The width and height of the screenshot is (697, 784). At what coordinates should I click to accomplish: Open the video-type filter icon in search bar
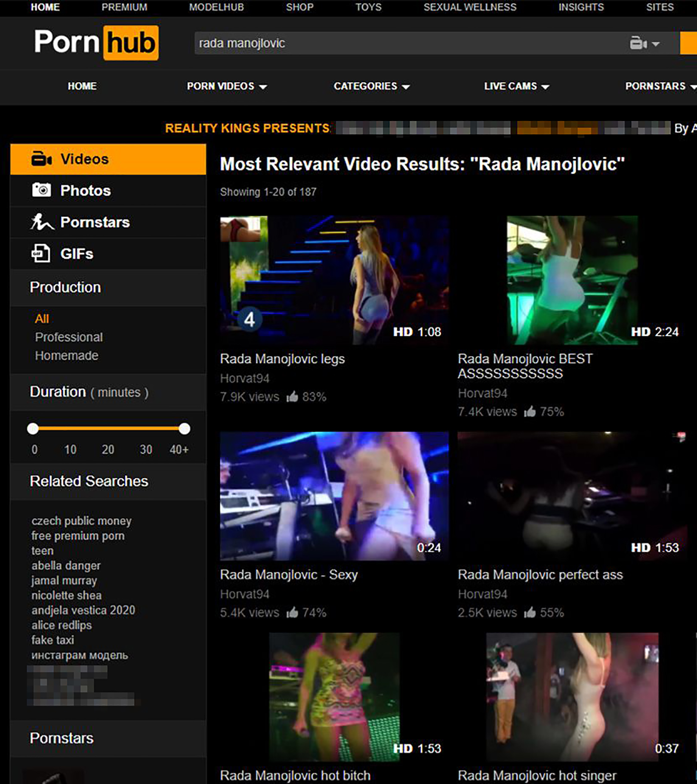641,43
